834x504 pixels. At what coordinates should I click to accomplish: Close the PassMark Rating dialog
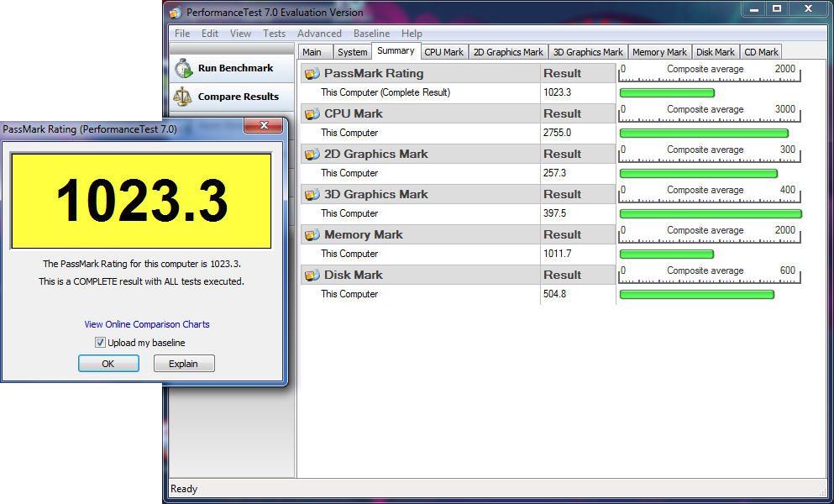pyautogui.click(x=263, y=126)
